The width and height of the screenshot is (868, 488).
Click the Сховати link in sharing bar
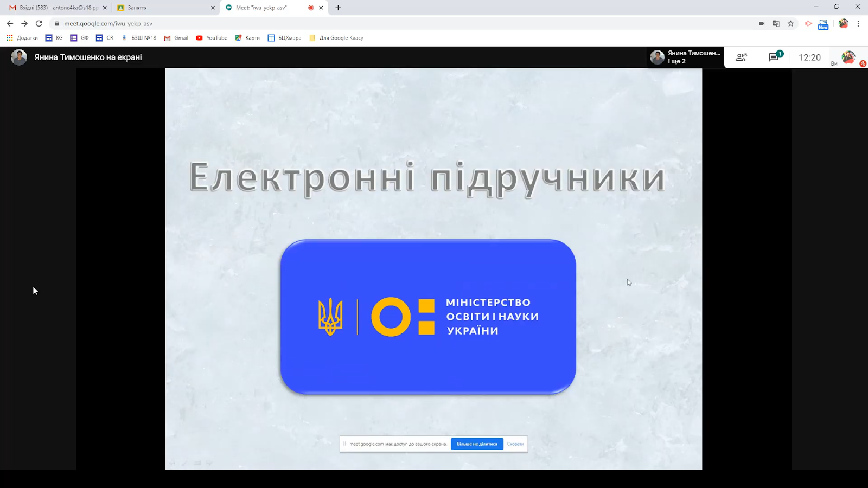click(515, 444)
